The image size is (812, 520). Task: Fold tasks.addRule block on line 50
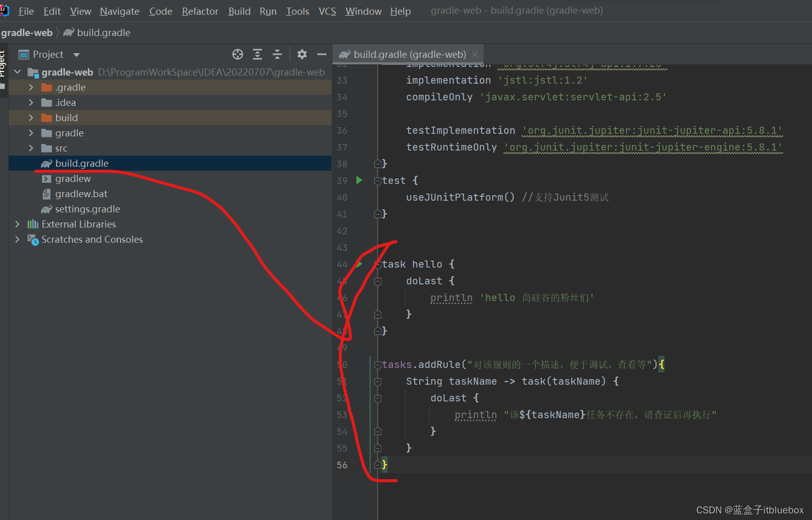(378, 365)
